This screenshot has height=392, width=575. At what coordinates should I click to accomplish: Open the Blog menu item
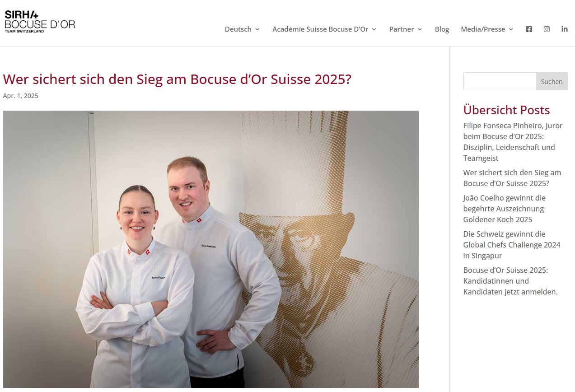pyautogui.click(x=442, y=29)
